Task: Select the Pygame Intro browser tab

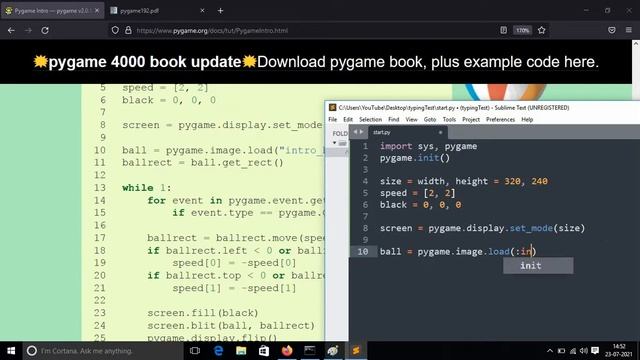Action: pos(52,11)
